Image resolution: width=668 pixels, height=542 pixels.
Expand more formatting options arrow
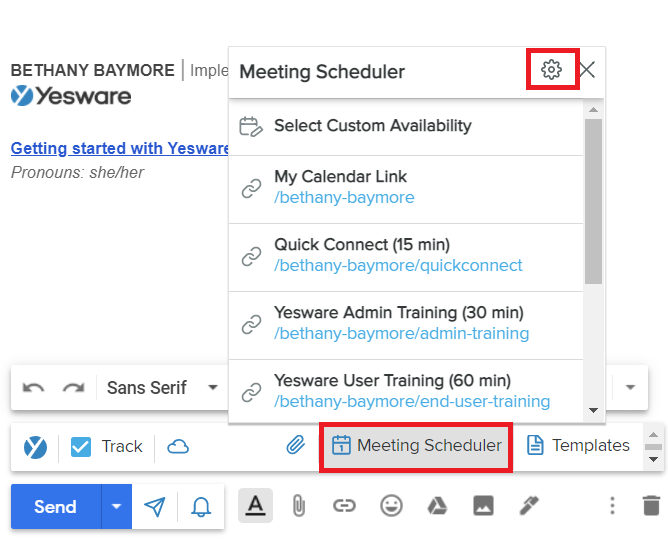[x=630, y=388]
